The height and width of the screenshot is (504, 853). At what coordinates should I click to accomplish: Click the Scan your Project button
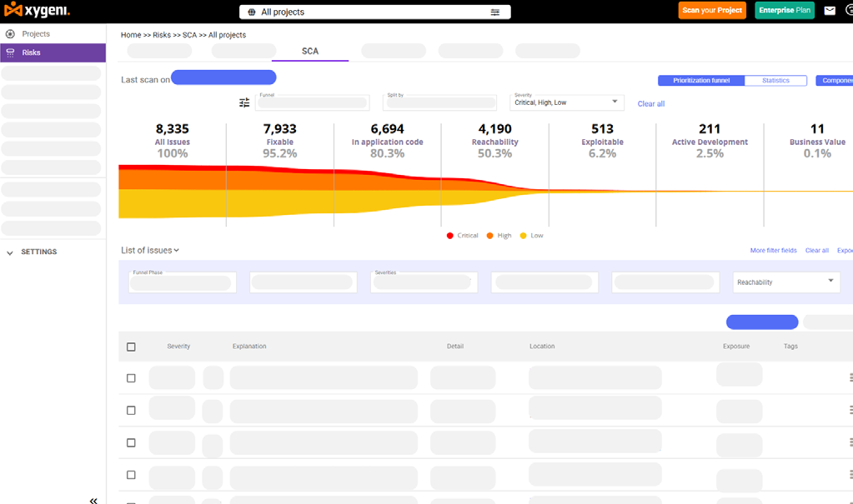[712, 11]
